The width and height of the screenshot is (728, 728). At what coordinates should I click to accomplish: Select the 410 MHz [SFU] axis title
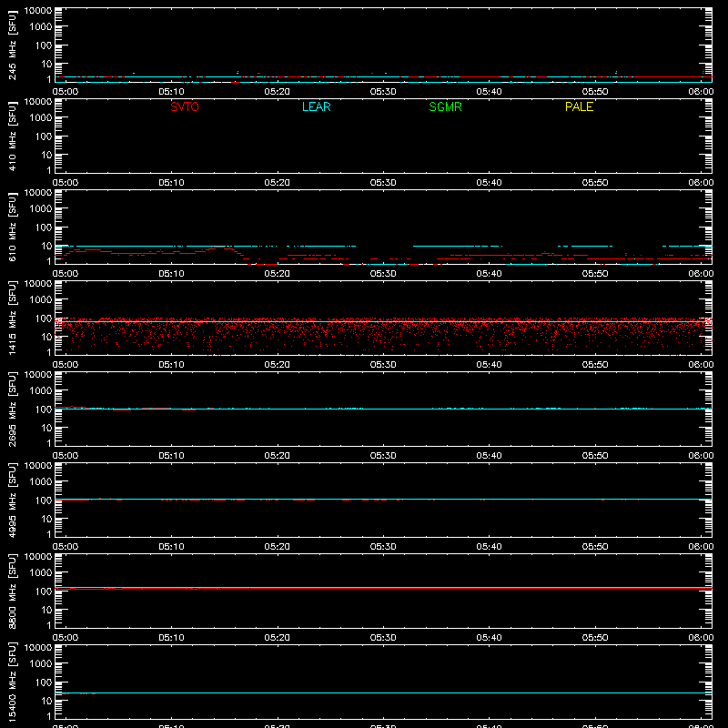(12, 136)
